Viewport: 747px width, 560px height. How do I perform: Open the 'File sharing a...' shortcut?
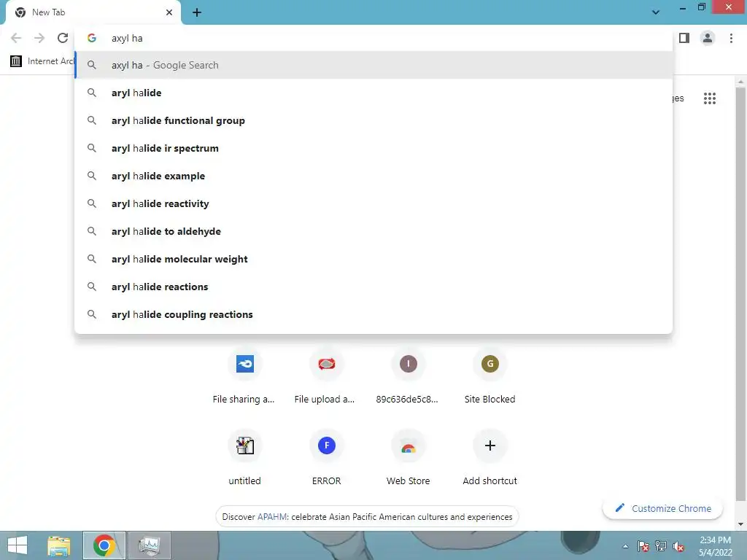(x=244, y=376)
